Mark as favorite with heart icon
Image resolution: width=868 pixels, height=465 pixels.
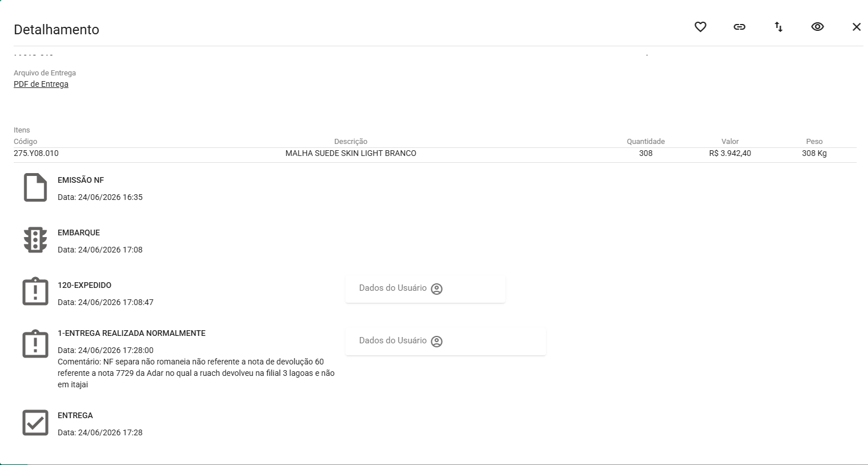pyautogui.click(x=701, y=27)
